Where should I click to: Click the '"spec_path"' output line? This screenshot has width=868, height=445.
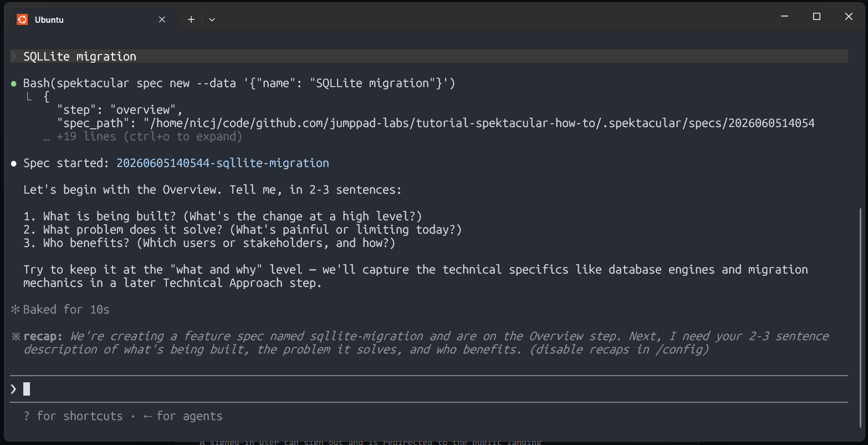[436, 123]
